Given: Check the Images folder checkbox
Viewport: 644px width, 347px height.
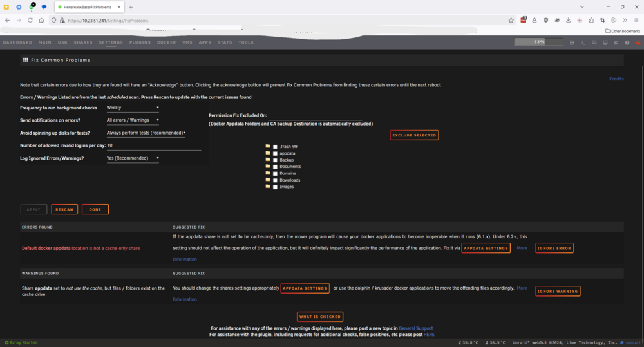Looking at the screenshot, I should click(x=275, y=187).
